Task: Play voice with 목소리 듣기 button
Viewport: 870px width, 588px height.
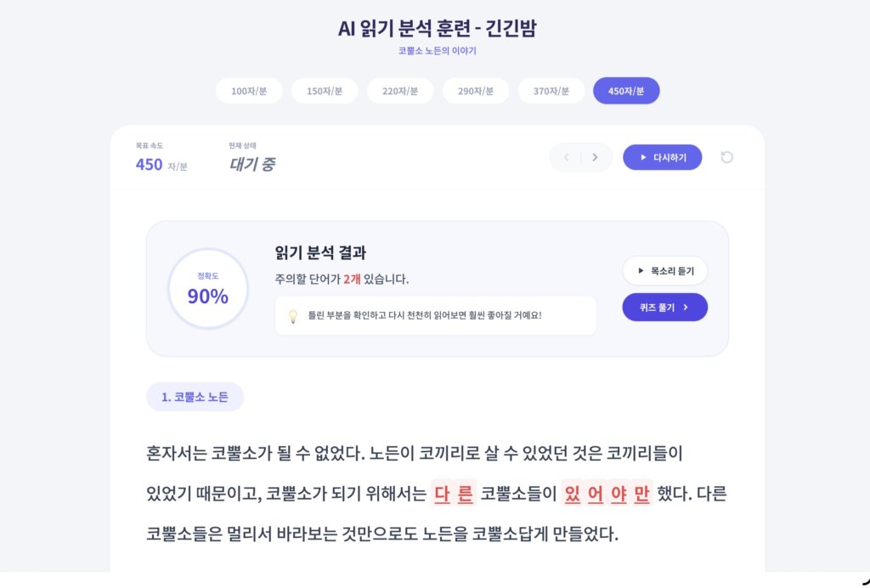Action: (664, 271)
